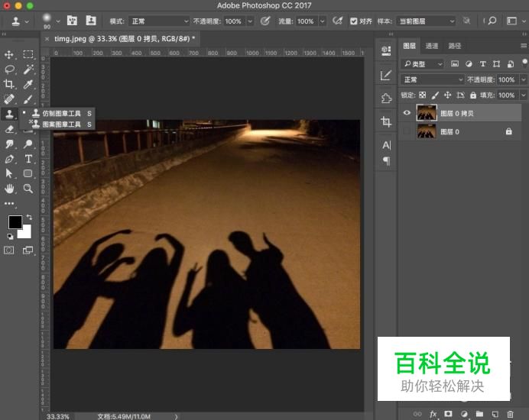Select the Eyedropper tool
The height and width of the screenshot is (420, 529).
coord(28,84)
